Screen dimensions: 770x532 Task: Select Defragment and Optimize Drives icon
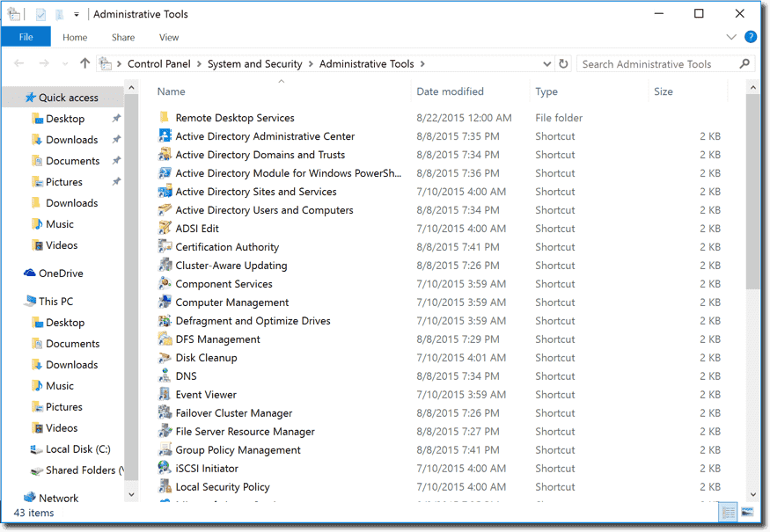click(165, 321)
